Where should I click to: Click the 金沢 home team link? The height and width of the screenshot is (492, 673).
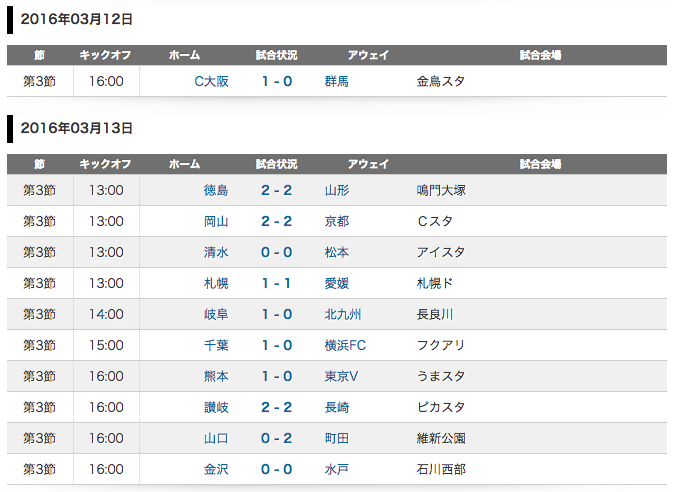pyautogui.click(x=216, y=469)
